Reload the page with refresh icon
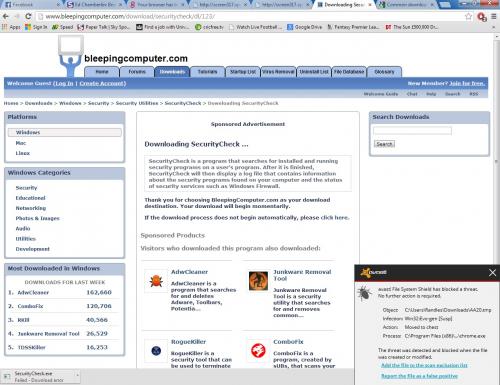 pyautogui.click(x=28, y=16)
